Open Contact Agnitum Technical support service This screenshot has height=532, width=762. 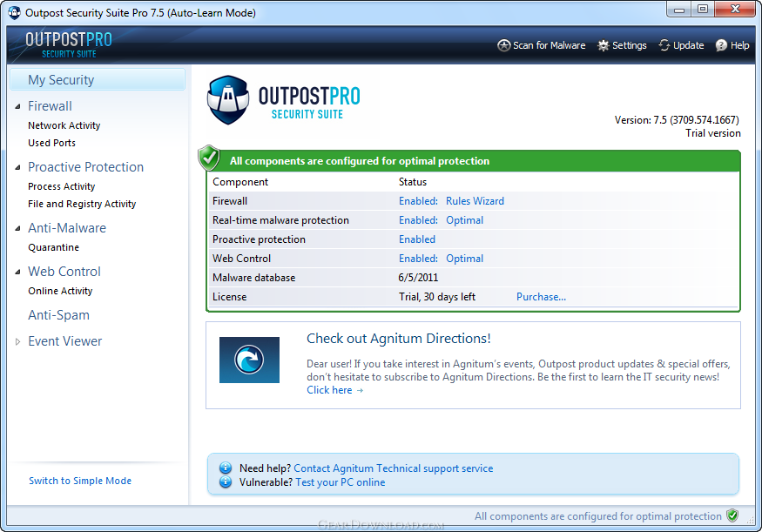[x=393, y=468]
